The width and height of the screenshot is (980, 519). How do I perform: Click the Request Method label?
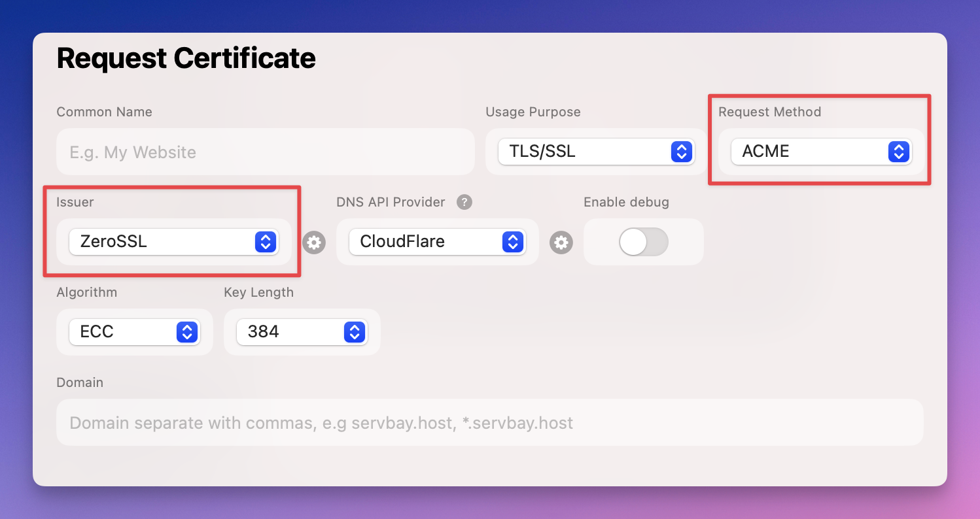pos(770,112)
